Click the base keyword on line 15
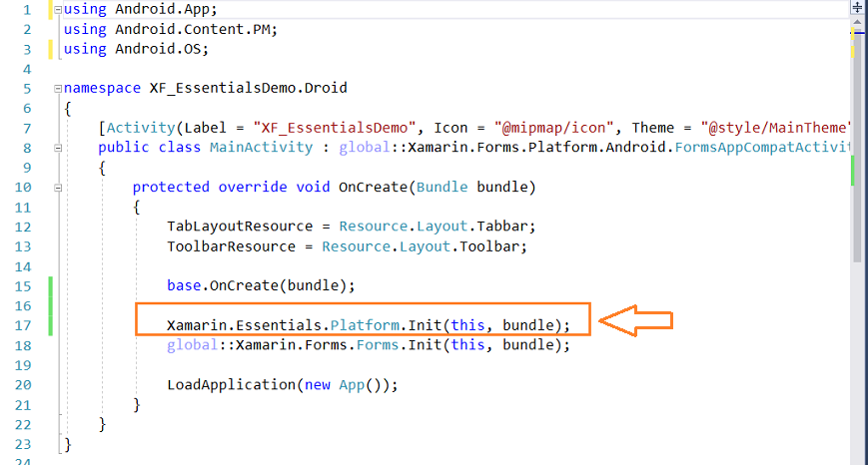The image size is (868, 465). 184,285
